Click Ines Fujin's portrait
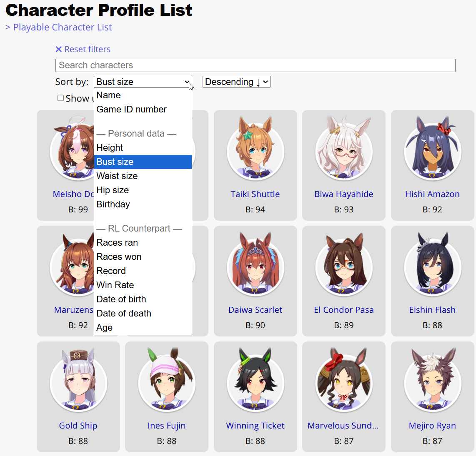Image resolution: width=476 pixels, height=456 pixels. click(167, 380)
